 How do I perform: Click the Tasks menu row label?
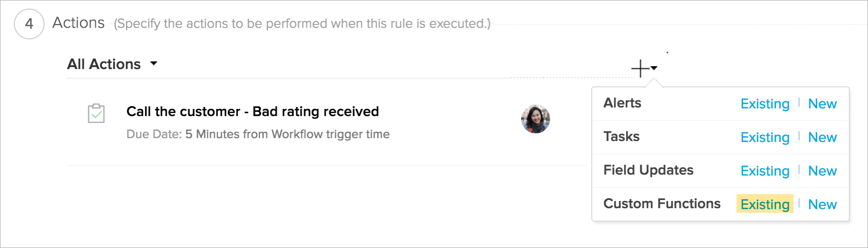(621, 137)
